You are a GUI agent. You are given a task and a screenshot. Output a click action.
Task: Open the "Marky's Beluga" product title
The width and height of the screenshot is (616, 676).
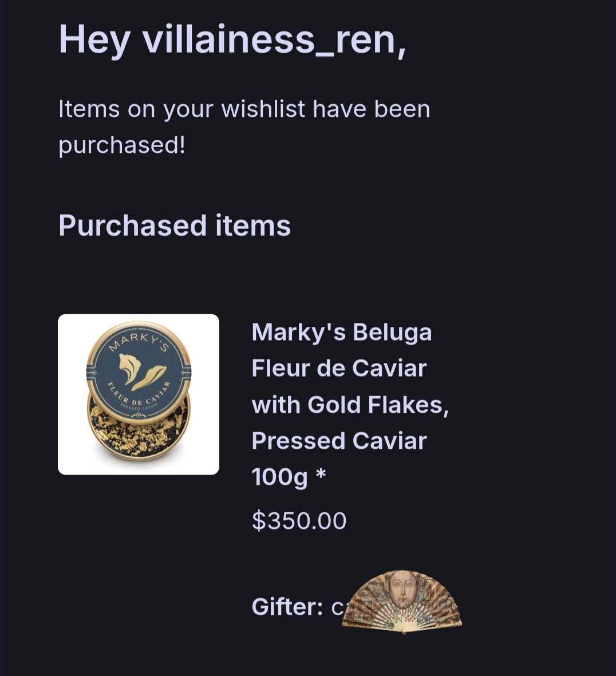(341, 333)
